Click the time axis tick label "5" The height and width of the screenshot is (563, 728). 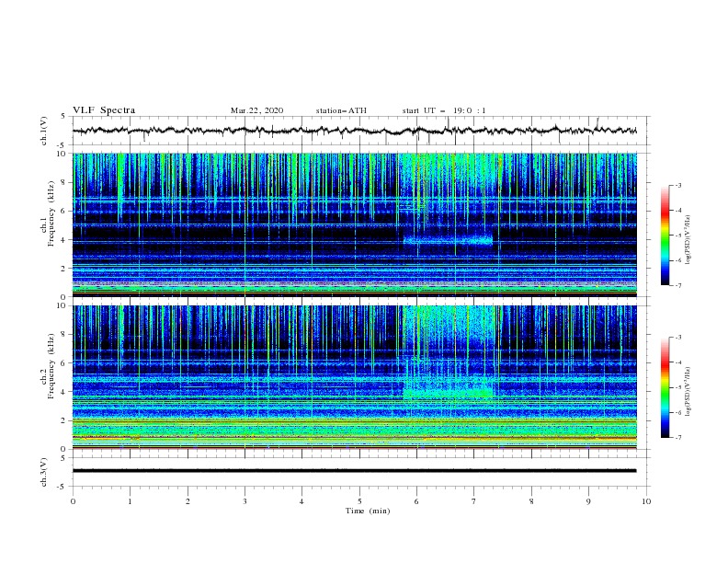pos(359,501)
